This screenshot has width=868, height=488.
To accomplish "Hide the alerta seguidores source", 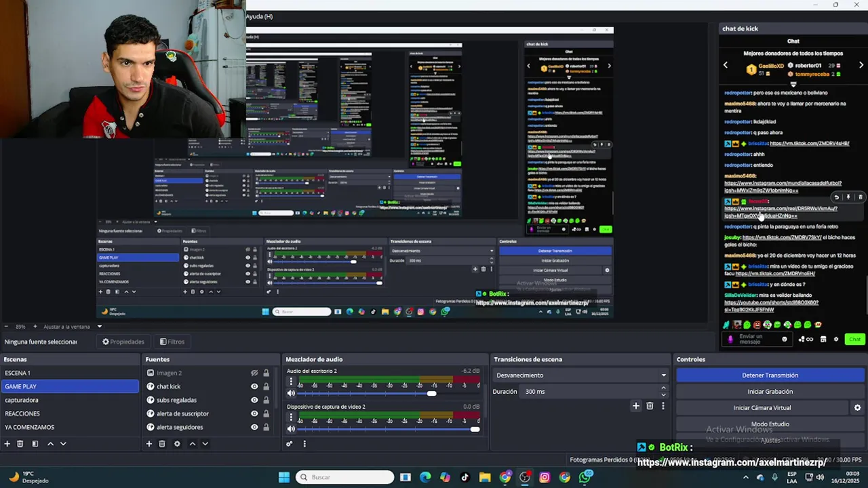I will (254, 427).
